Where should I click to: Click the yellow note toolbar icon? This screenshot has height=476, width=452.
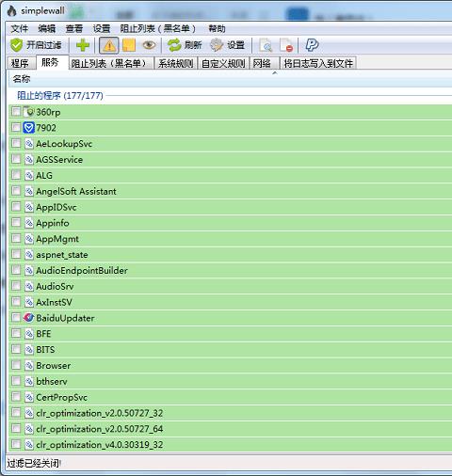[x=129, y=45]
